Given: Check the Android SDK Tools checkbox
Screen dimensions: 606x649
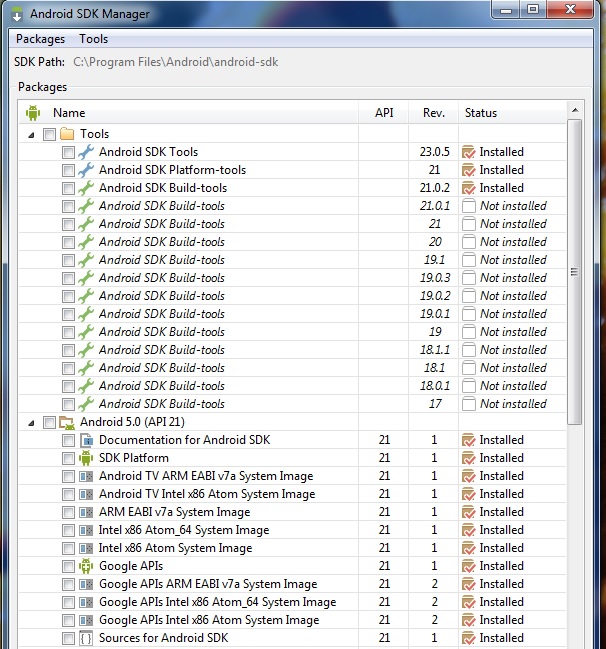Looking at the screenshot, I should [68, 152].
